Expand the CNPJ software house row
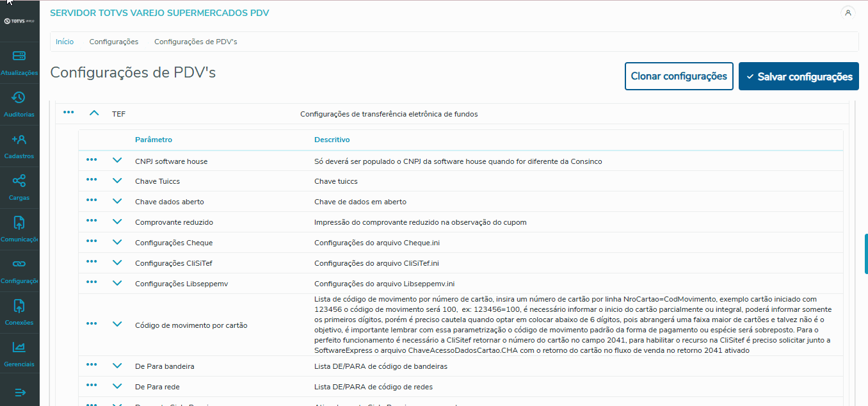The width and height of the screenshot is (868, 406). click(x=117, y=160)
